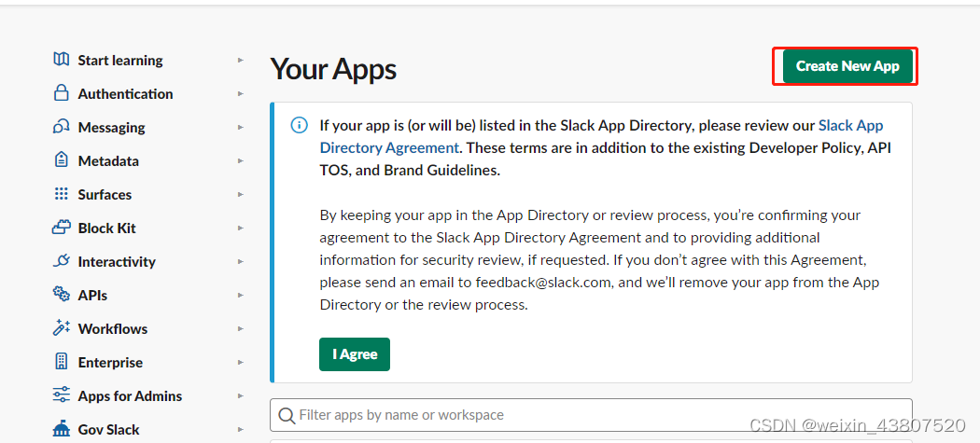Viewport: 980px width, 443px height.
Task: Click the magnifier icon in filter box
Action: [287, 416]
